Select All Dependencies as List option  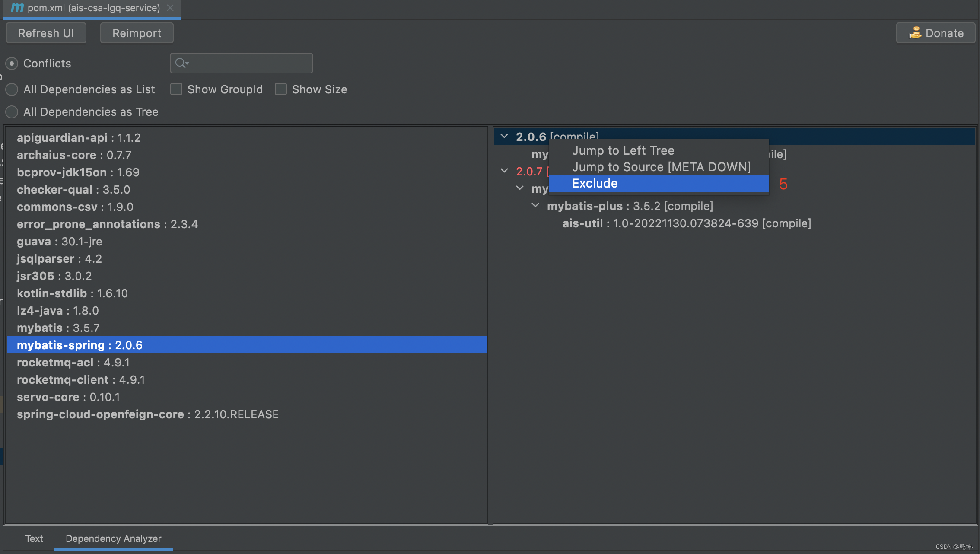pyautogui.click(x=12, y=89)
